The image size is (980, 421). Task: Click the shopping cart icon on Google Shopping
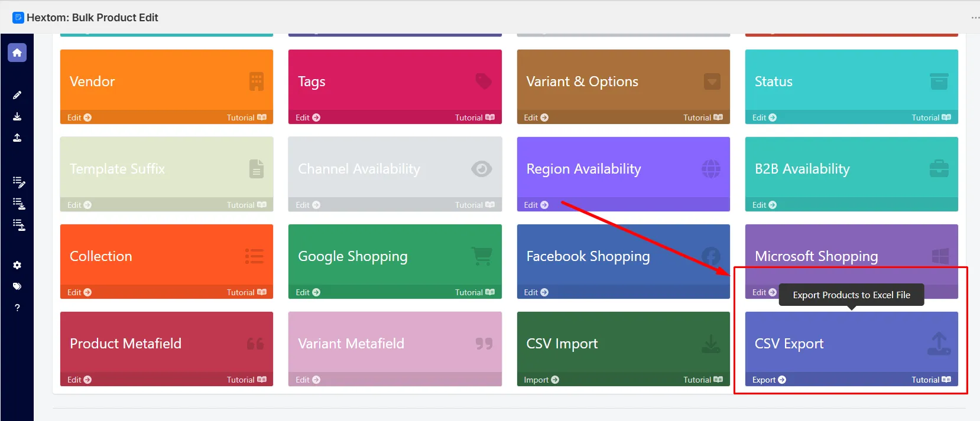482,256
